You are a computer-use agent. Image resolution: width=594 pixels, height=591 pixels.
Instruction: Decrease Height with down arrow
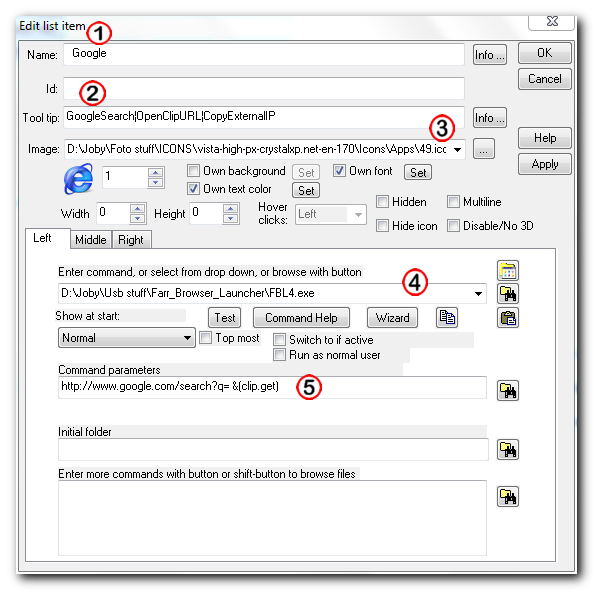click(230, 219)
